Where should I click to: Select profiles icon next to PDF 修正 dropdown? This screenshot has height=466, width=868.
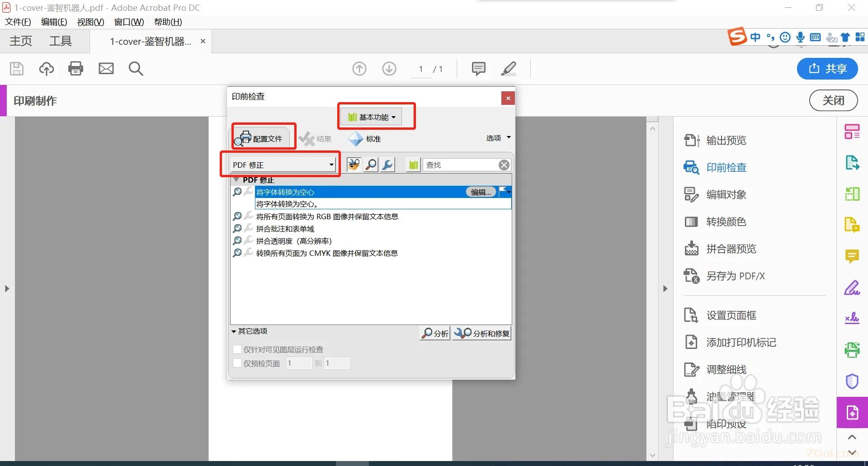click(354, 165)
